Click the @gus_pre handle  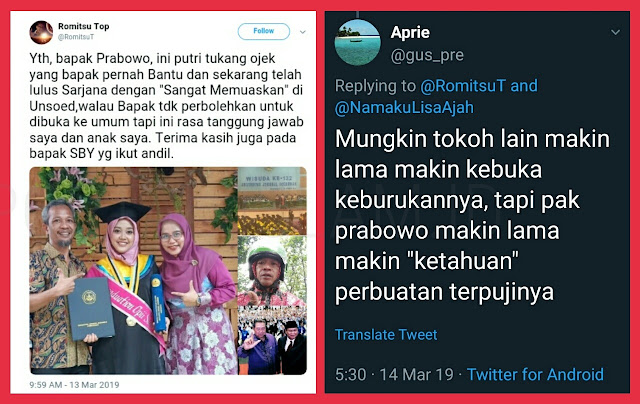tap(427, 55)
